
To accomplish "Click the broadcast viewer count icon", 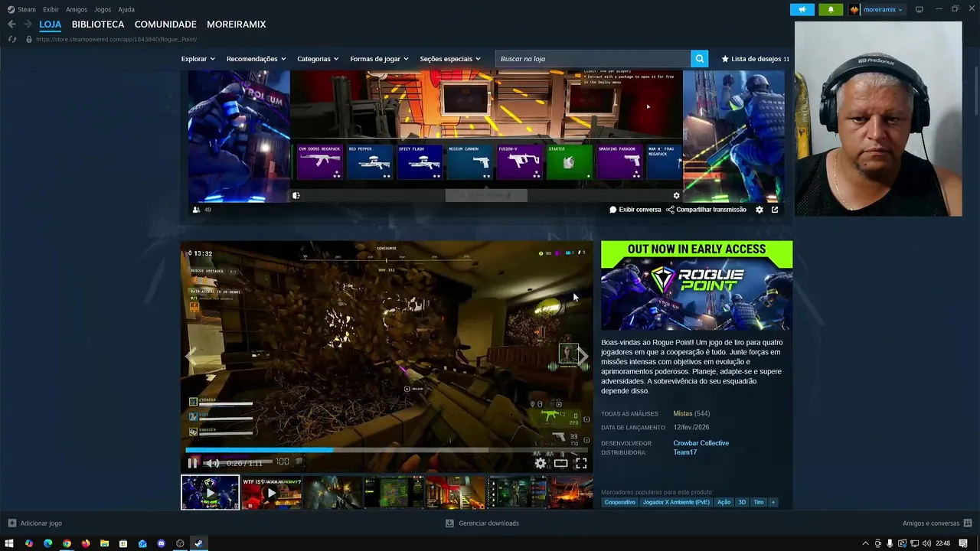I will (x=197, y=210).
